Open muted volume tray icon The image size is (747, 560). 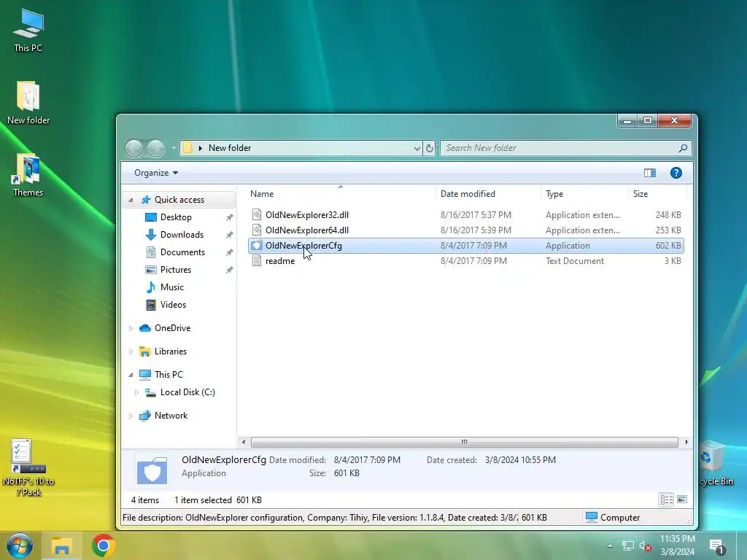pos(646,545)
